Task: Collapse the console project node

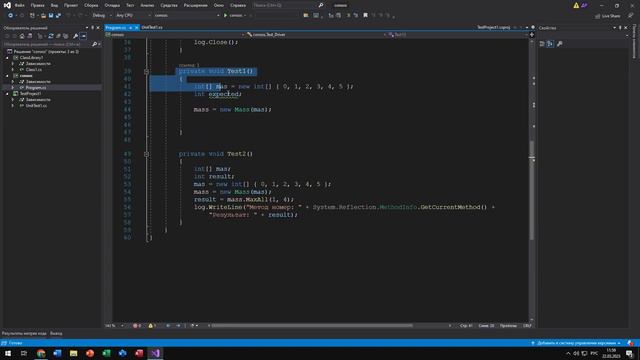Action: pos(7,76)
